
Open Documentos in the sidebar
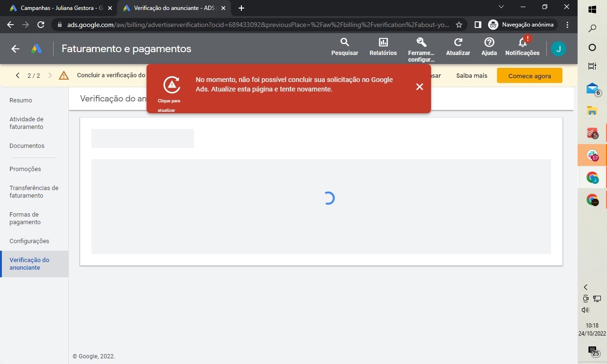tap(27, 146)
